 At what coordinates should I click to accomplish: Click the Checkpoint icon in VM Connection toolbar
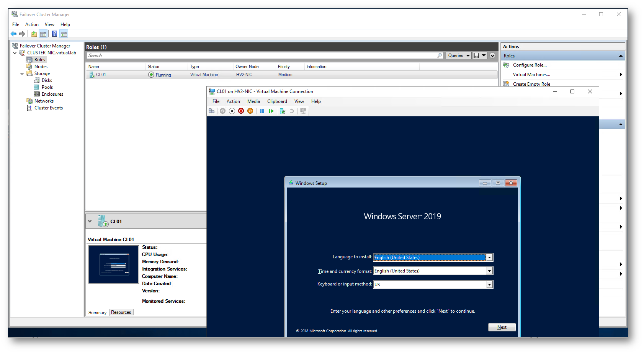tap(283, 111)
